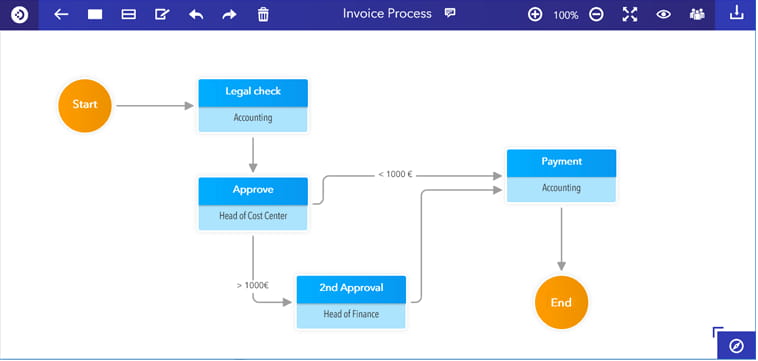Add a simple filled rectangle node
This screenshot has height=361, width=758.
point(95,14)
